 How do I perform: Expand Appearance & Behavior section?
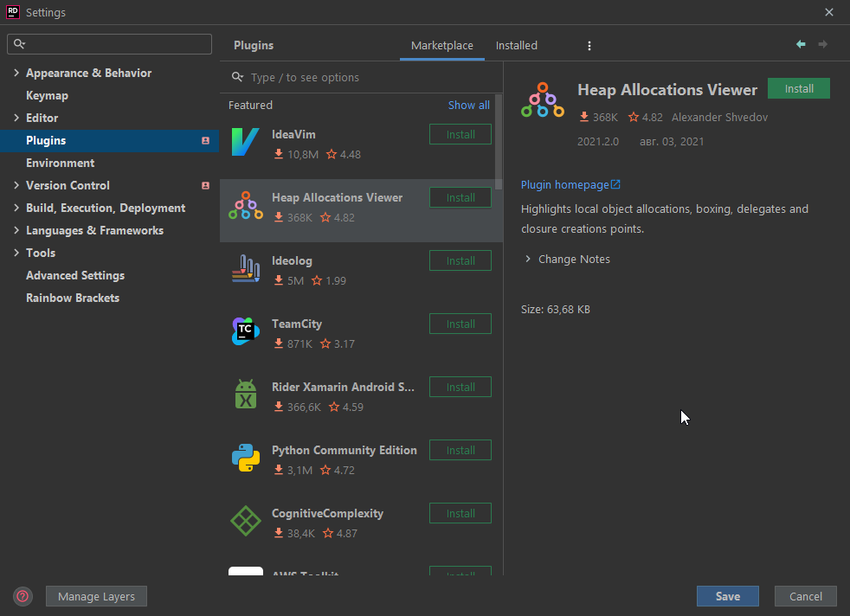point(16,73)
